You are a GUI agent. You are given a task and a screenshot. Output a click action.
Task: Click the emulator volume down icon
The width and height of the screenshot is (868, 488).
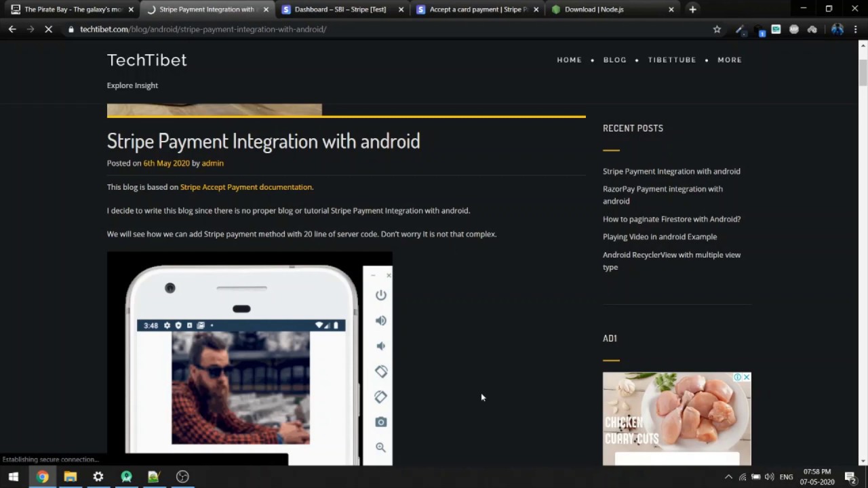381,346
